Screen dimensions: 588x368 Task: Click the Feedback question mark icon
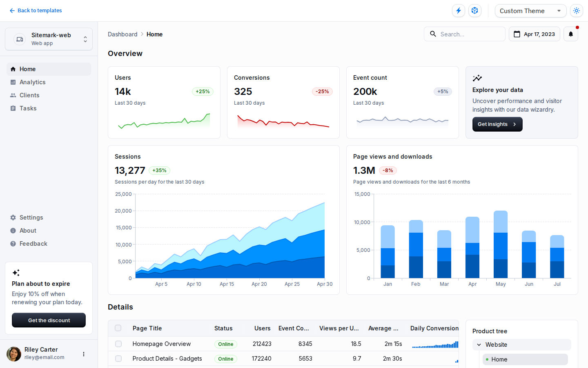pyautogui.click(x=13, y=244)
